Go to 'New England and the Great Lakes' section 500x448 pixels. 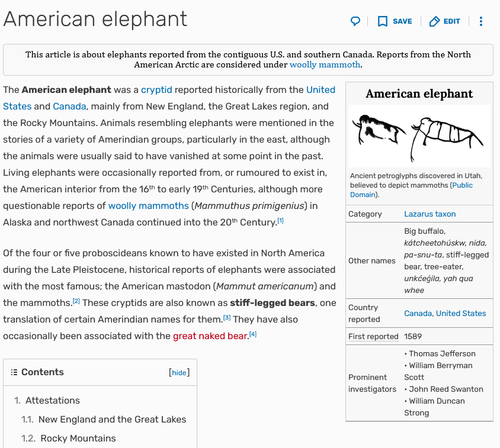[112, 420]
